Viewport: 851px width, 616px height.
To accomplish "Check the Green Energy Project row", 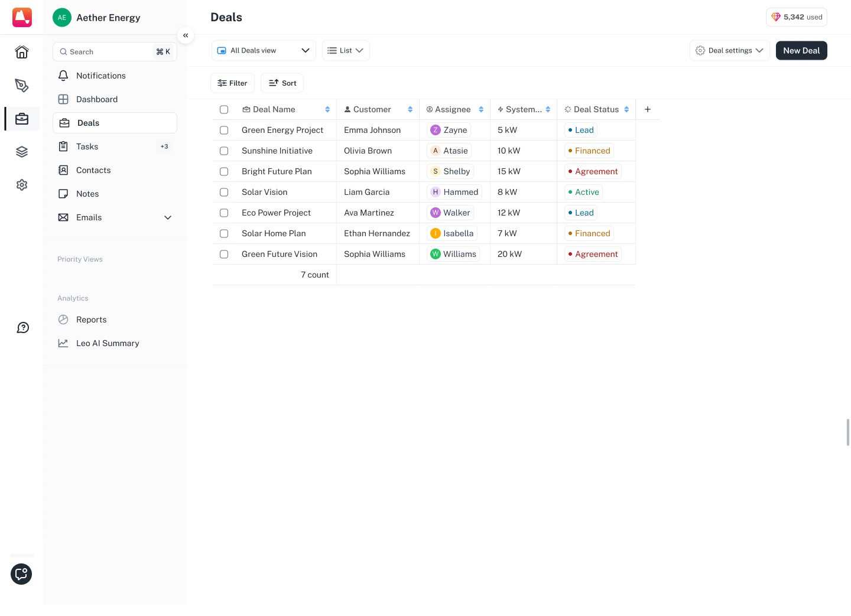I will pos(224,130).
